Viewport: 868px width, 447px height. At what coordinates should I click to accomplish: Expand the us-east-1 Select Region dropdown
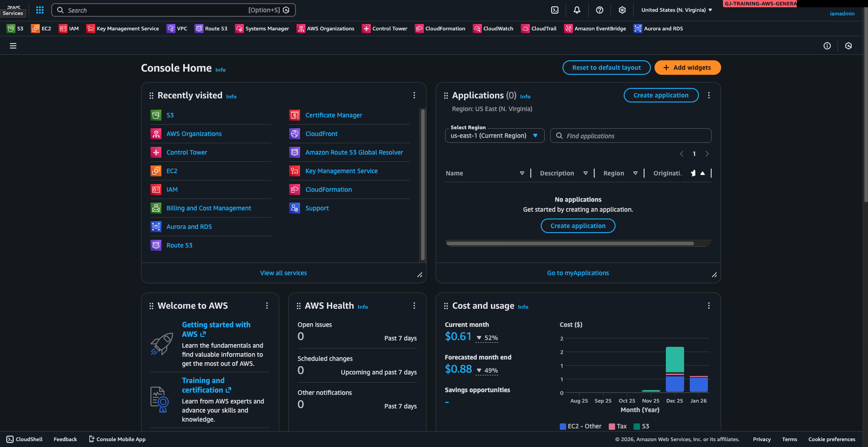pyautogui.click(x=494, y=136)
